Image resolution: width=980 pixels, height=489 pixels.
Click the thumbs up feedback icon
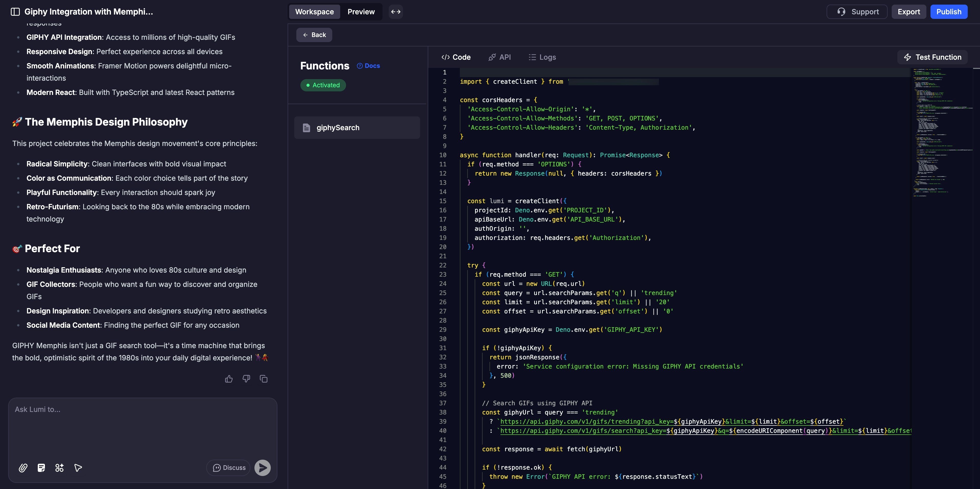[229, 379]
